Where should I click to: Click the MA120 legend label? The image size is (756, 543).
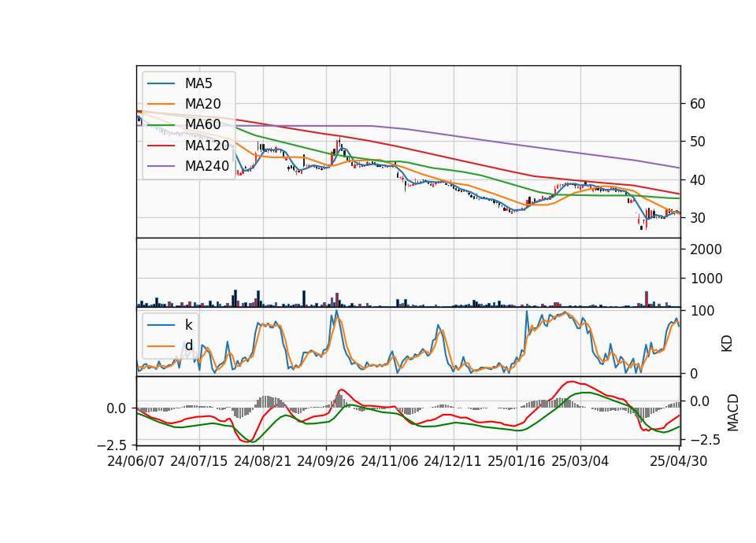tap(207, 145)
